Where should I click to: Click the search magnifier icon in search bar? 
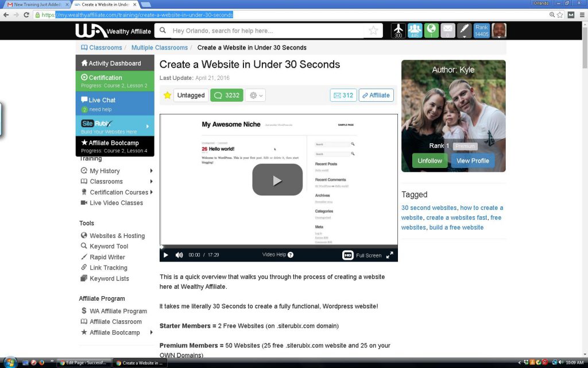[x=163, y=30]
